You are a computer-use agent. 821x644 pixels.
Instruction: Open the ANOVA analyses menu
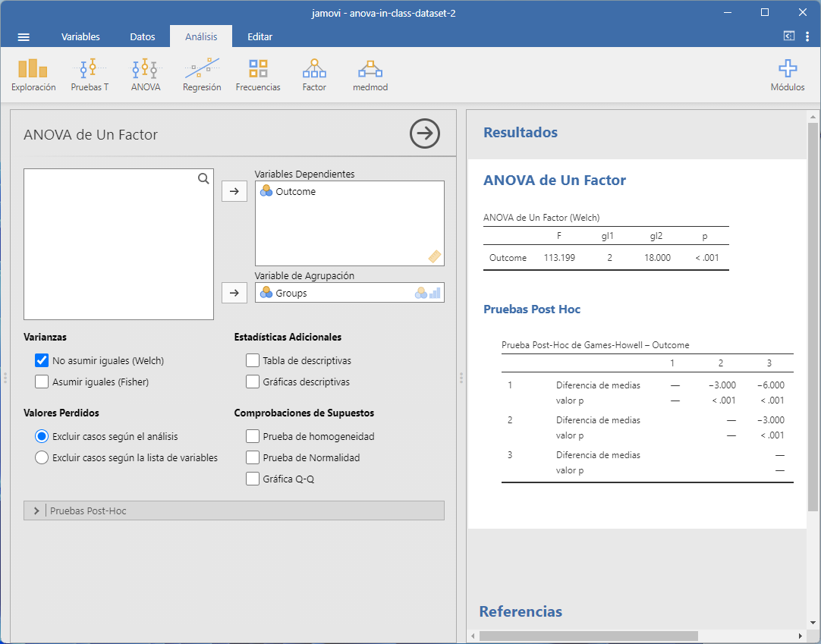pos(146,75)
